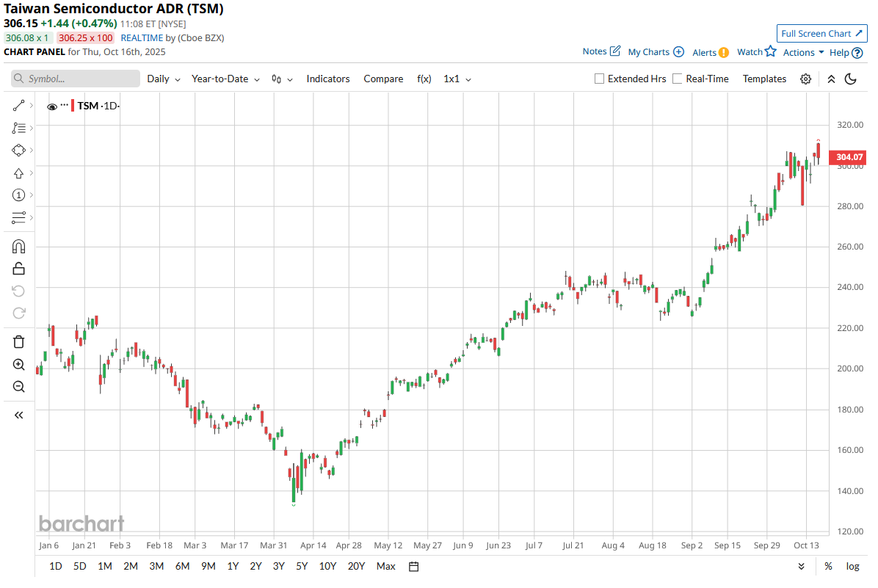878x588 pixels.
Task: Expand the line tool submenu arrow
Action: [32, 105]
